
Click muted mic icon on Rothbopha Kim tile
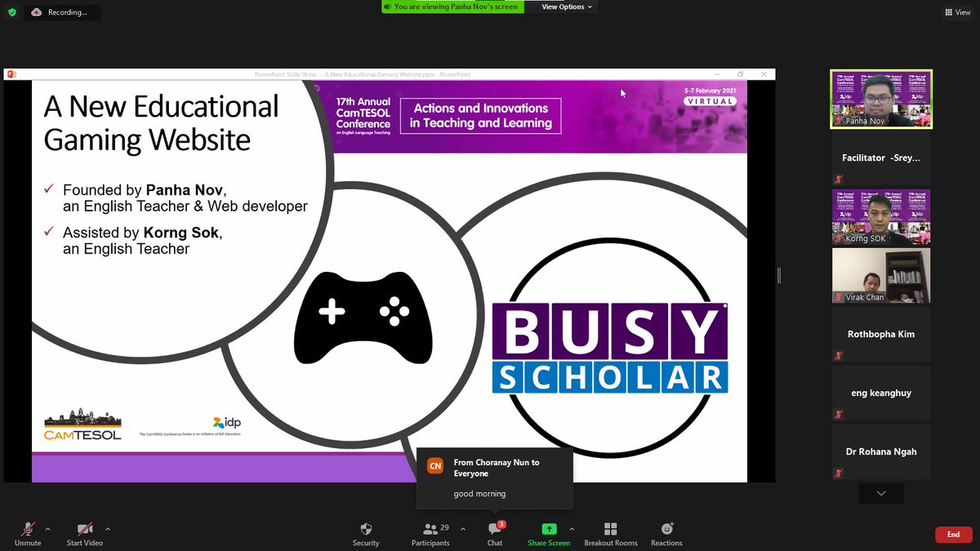[x=838, y=356]
